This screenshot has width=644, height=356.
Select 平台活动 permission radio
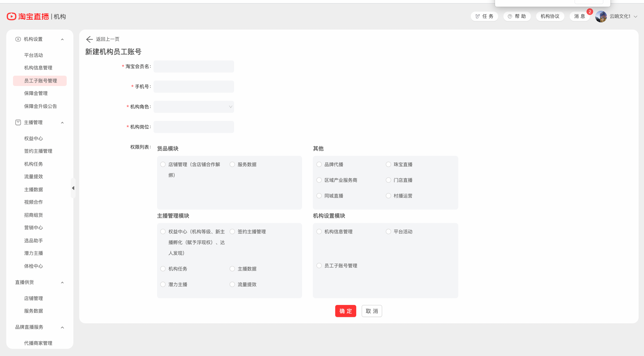coord(388,232)
